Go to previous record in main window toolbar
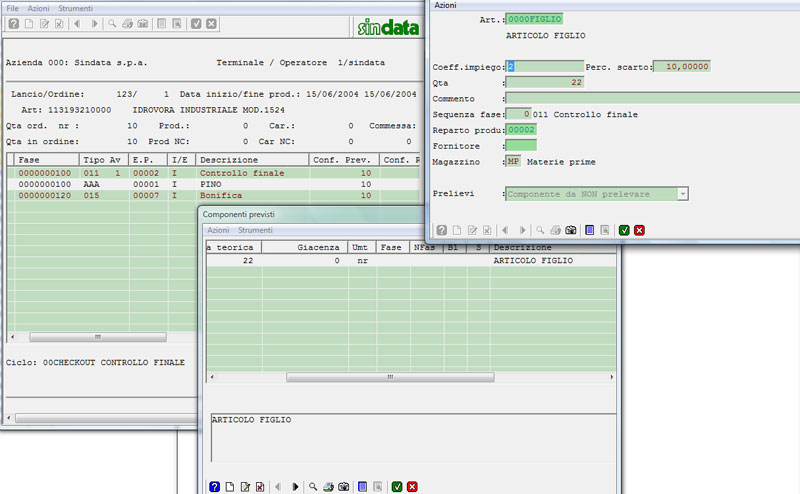Image resolution: width=800 pixels, height=494 pixels. tap(78, 24)
